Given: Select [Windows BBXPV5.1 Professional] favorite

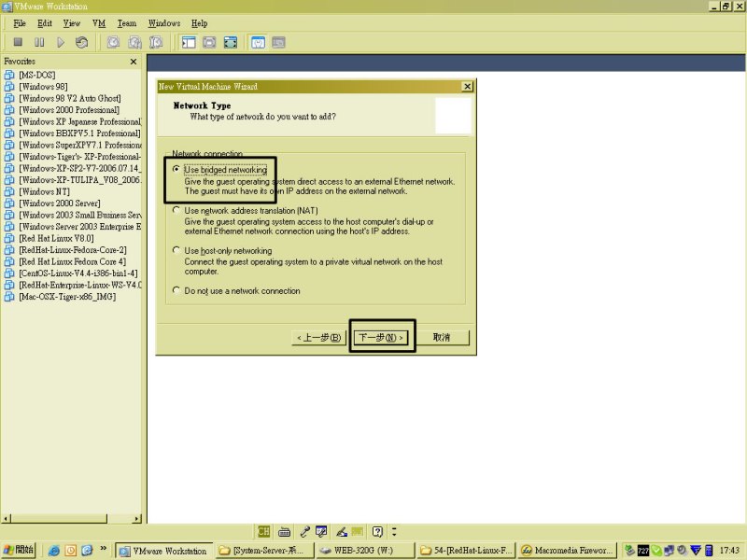Looking at the screenshot, I should (x=79, y=133).
